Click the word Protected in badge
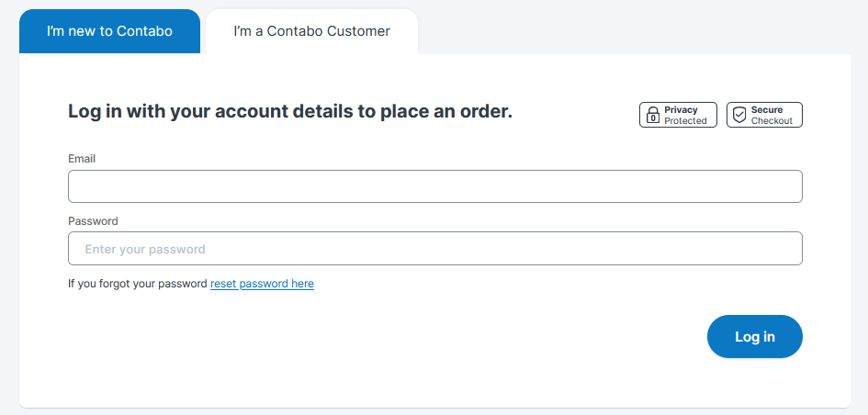 point(685,121)
